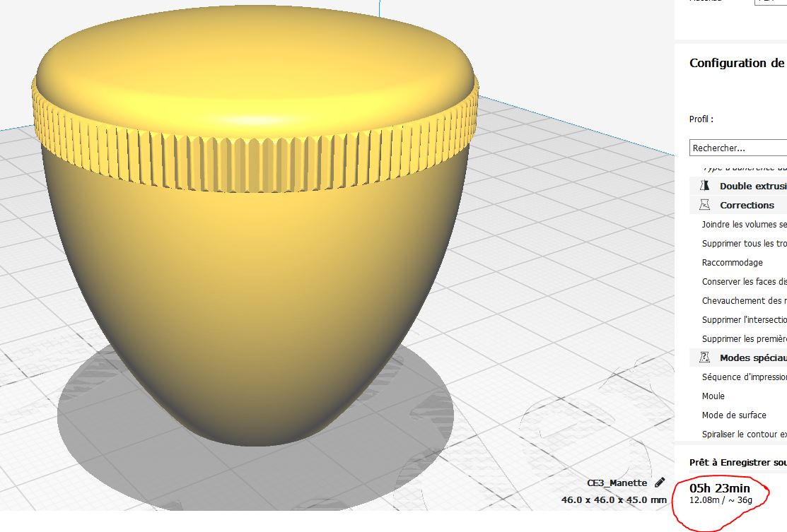The image size is (787, 532).
Task: Select the Moule setting label
Action: click(713, 396)
